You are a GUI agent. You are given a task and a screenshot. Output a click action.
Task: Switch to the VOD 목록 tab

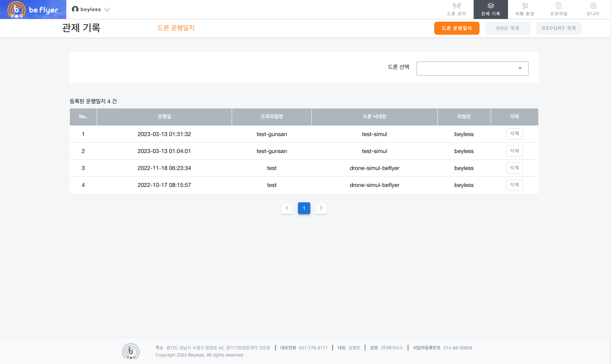(508, 28)
